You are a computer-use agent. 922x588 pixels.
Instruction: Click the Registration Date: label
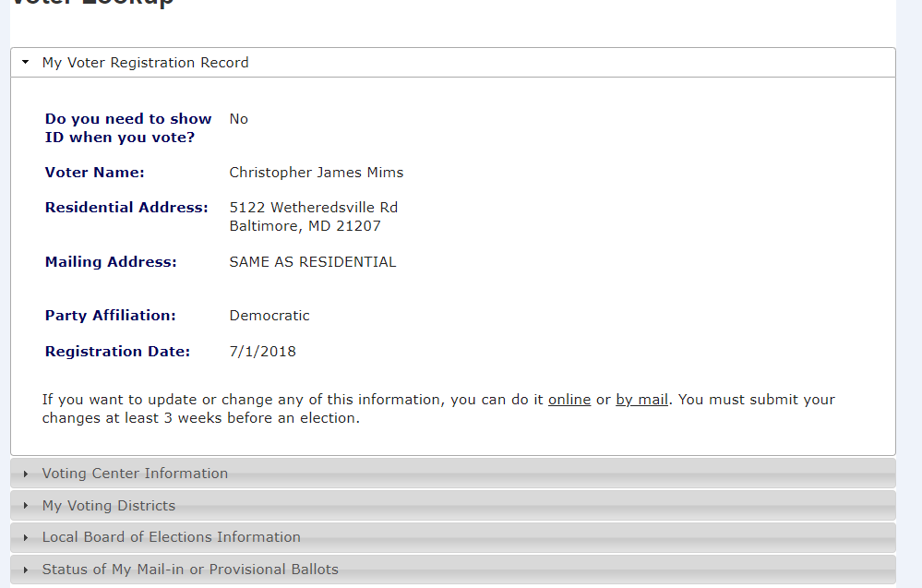(x=117, y=352)
